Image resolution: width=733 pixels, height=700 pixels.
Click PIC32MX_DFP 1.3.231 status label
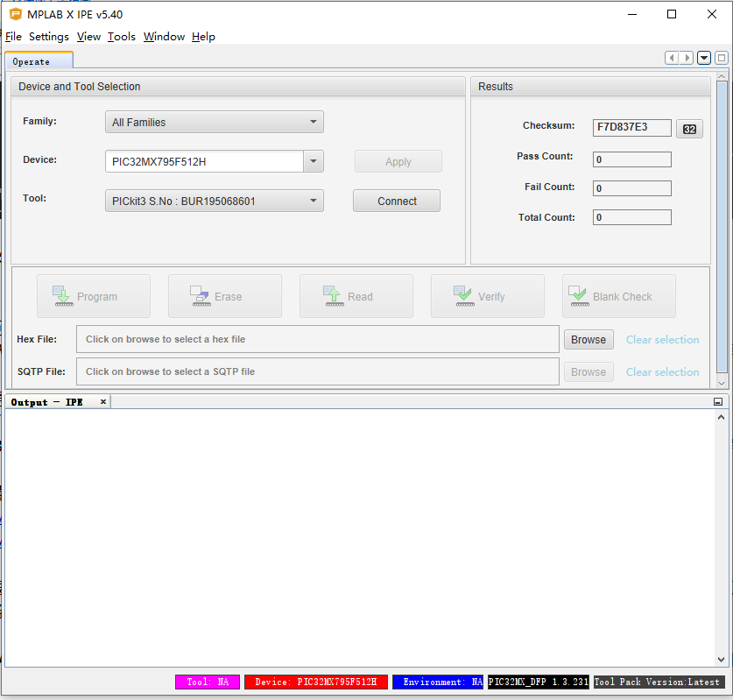(538, 682)
